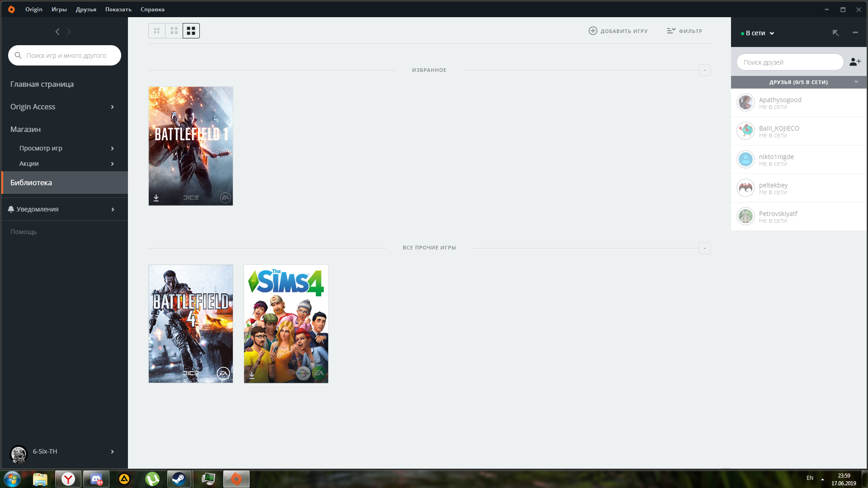
Task: Minimize the friends panel
Action: 855,33
